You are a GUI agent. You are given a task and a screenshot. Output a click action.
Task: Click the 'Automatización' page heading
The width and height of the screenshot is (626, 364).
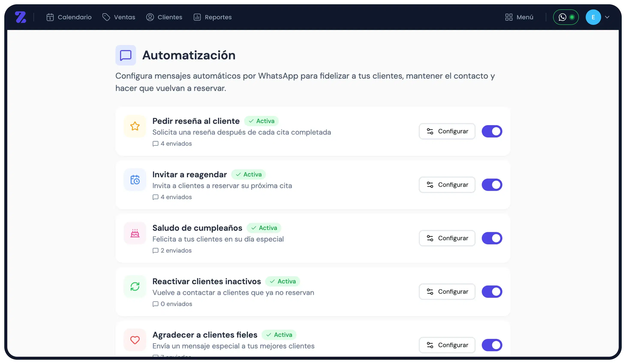[189, 55]
